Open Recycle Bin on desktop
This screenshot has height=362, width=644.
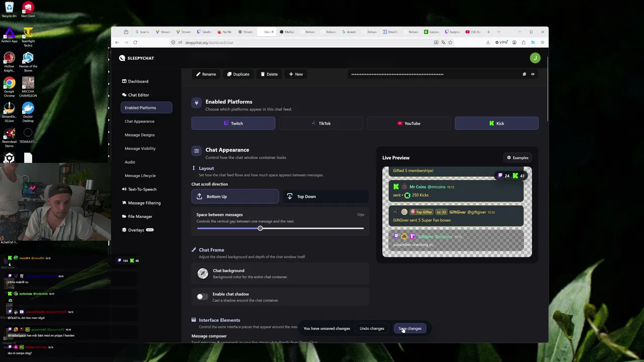(x=9, y=10)
